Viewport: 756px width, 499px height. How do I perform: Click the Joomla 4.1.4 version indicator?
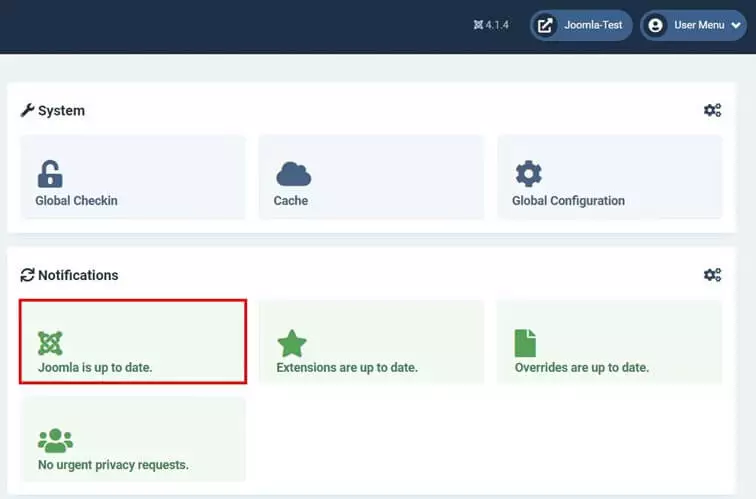click(x=491, y=25)
